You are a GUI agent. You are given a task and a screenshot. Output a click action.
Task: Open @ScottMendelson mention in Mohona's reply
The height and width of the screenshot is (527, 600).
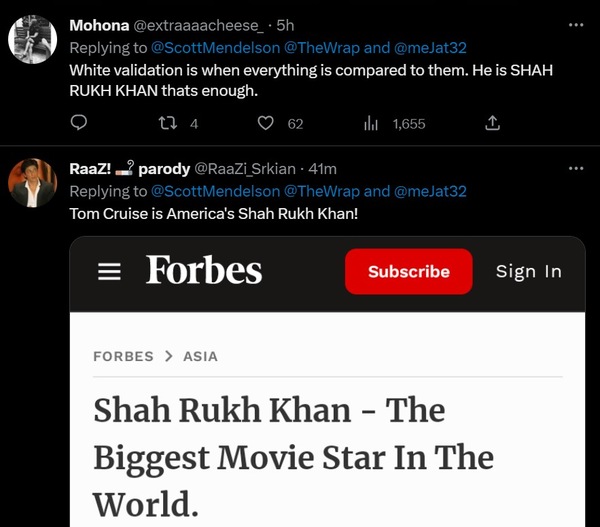point(214,48)
